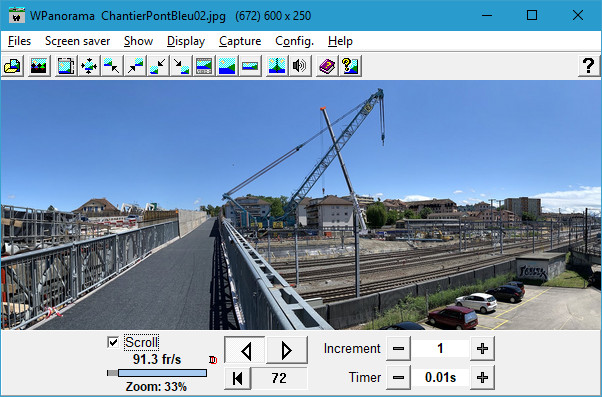Screen dimensions: 602x397
Task: Click the Zoom: 33% text
Action: [156, 387]
